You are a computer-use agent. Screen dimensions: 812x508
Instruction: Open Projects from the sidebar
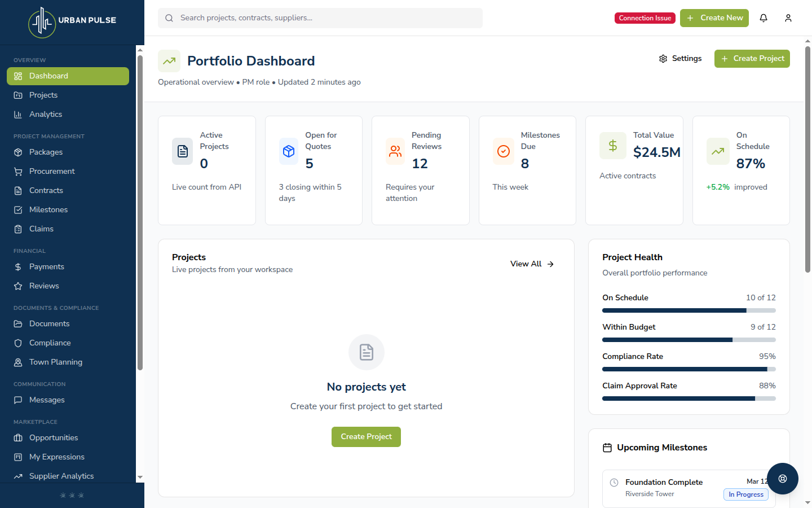[68, 95]
